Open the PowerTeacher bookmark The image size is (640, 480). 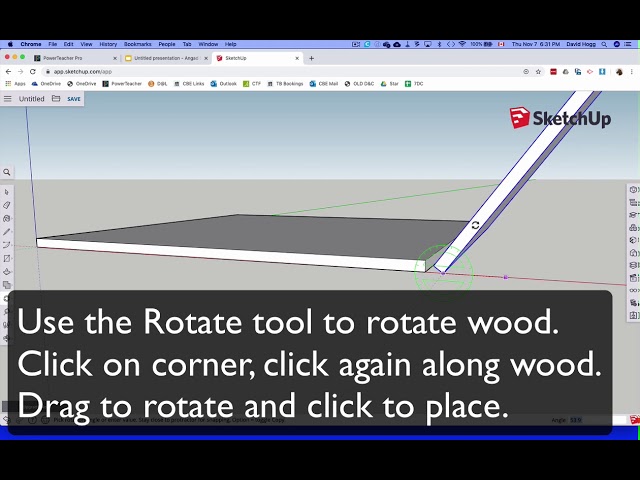tap(122, 84)
